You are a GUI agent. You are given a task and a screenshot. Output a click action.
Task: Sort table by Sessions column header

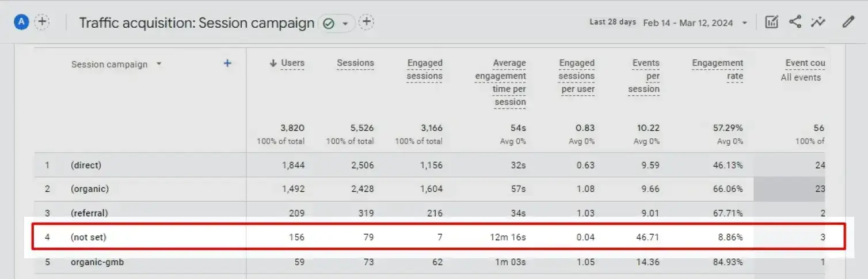click(x=355, y=63)
